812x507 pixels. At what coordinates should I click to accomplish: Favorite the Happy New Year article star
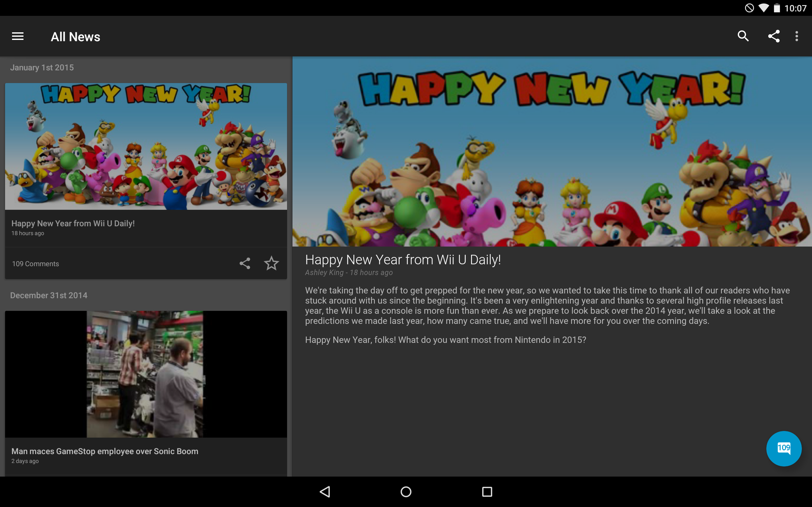(x=271, y=264)
